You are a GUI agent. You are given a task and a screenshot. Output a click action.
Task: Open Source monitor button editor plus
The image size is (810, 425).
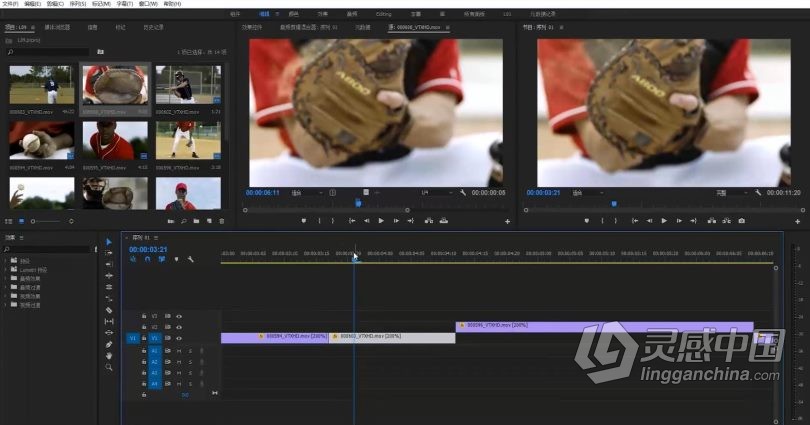coord(507,222)
